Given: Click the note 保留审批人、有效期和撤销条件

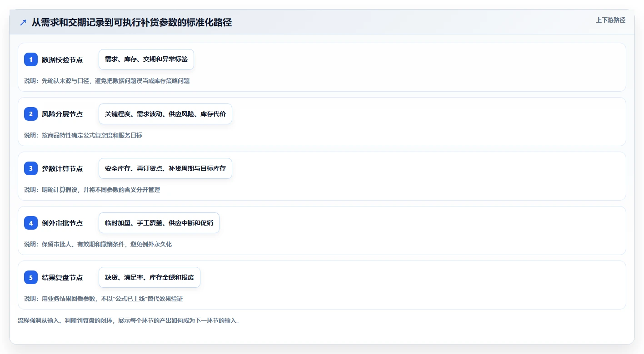Looking at the screenshot, I should [x=83, y=244].
